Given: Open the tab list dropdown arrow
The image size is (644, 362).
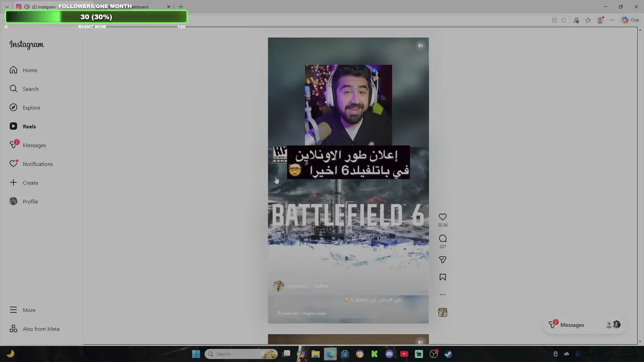Looking at the screenshot, I should pos(7,7).
